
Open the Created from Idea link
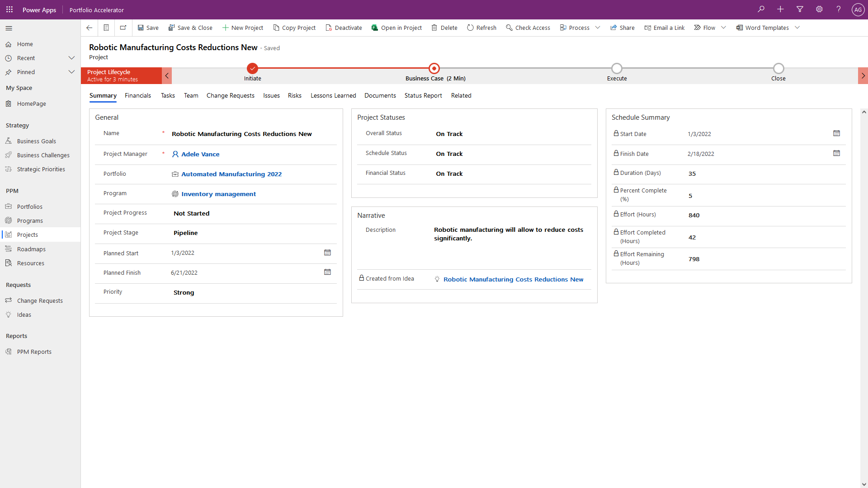pyautogui.click(x=513, y=279)
